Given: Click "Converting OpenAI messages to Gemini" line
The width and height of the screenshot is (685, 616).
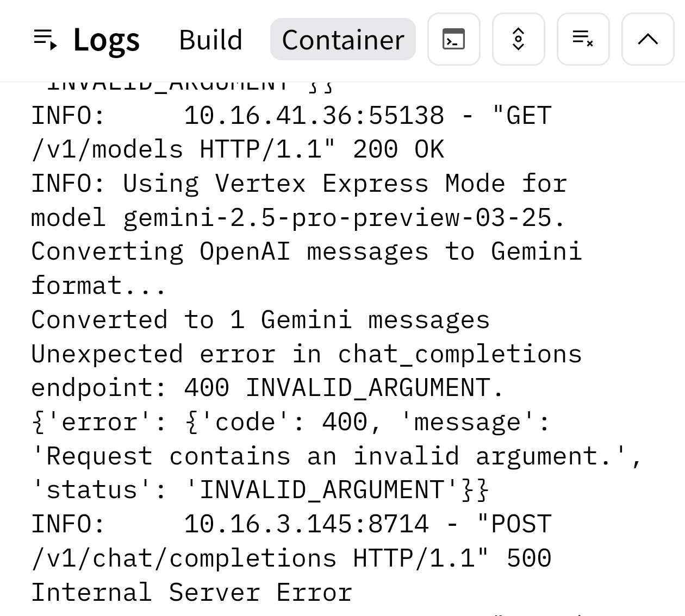Looking at the screenshot, I should [307, 252].
